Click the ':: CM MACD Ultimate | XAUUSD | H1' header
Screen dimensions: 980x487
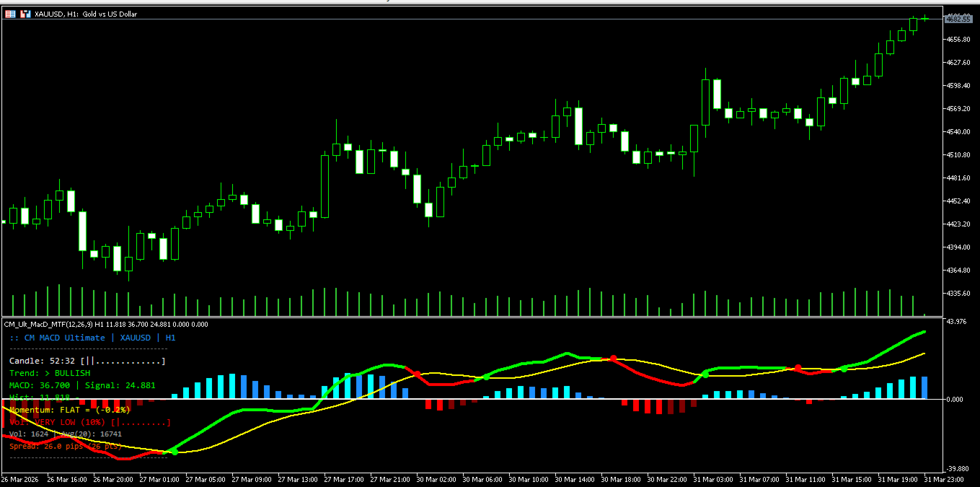[92, 338]
